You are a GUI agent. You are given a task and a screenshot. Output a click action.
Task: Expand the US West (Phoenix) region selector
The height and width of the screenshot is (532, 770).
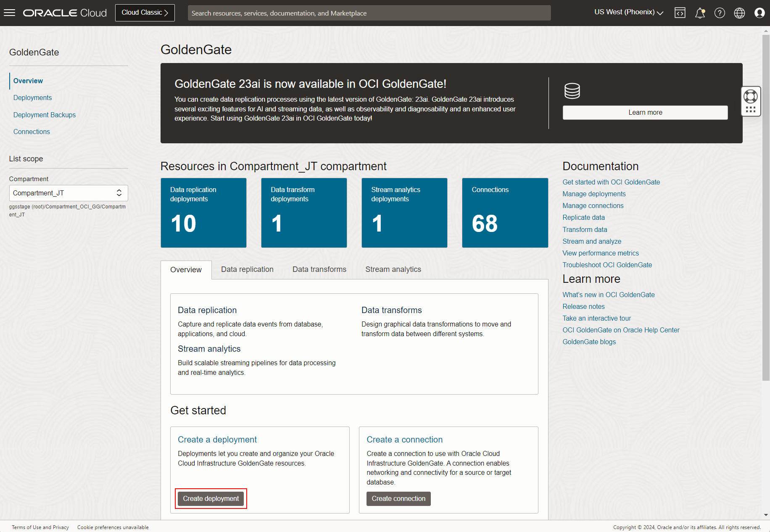pyautogui.click(x=629, y=12)
